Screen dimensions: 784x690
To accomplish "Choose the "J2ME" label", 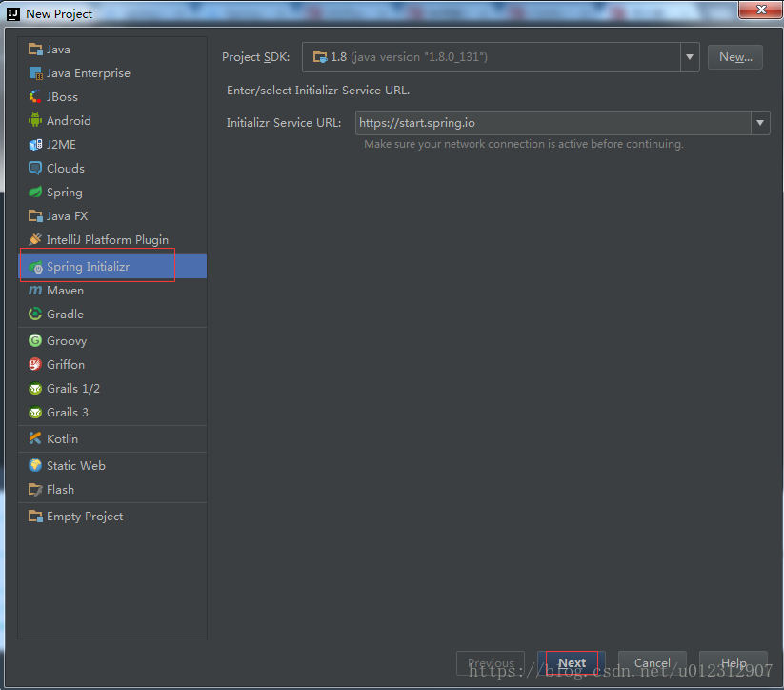I will [61, 145].
